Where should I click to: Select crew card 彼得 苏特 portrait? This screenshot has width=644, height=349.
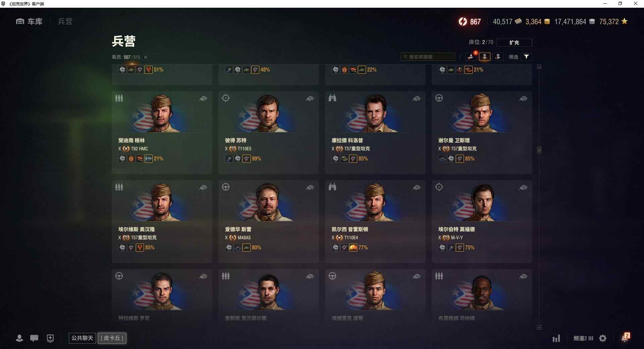(x=268, y=113)
